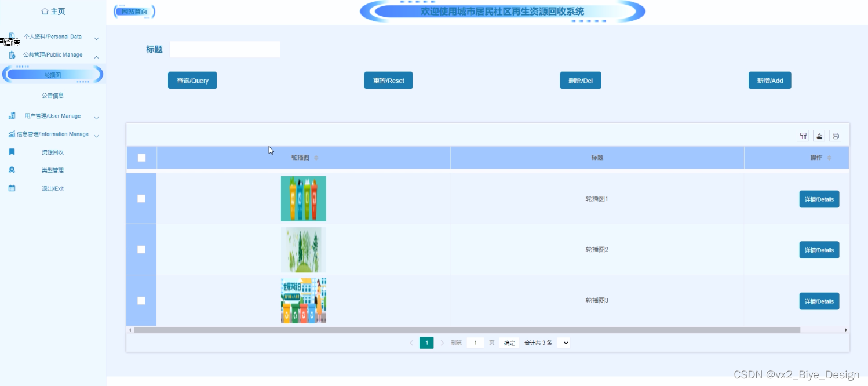Click the calendar icon beside 退出/Exit
Viewport: 868px width, 386px height.
coord(12,188)
